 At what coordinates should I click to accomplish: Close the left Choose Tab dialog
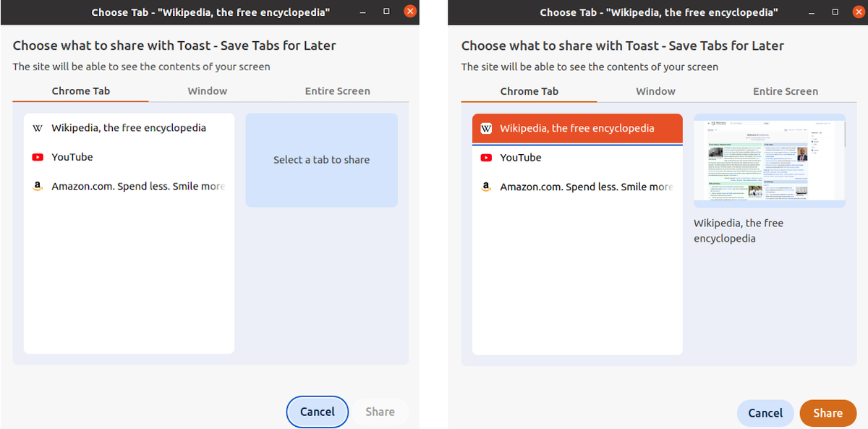tap(410, 12)
